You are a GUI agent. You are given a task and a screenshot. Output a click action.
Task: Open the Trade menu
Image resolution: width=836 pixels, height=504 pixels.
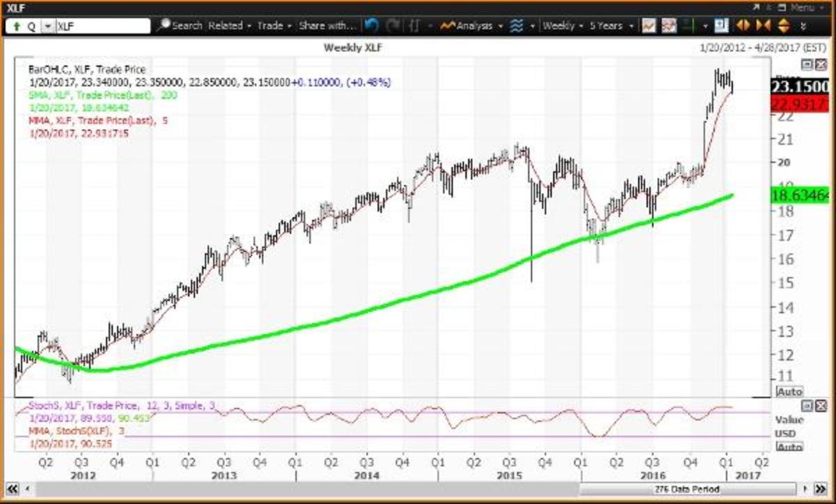pos(274,26)
